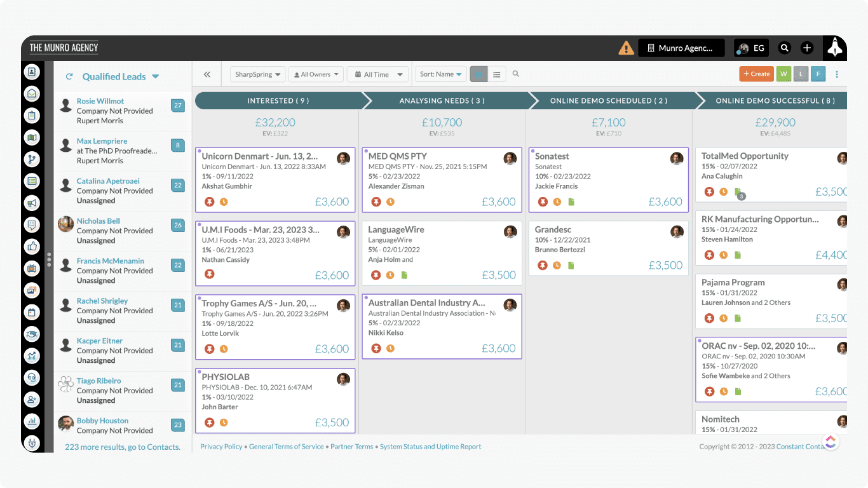
Task: Open the image gallery sidebar icon
Action: click(32, 290)
